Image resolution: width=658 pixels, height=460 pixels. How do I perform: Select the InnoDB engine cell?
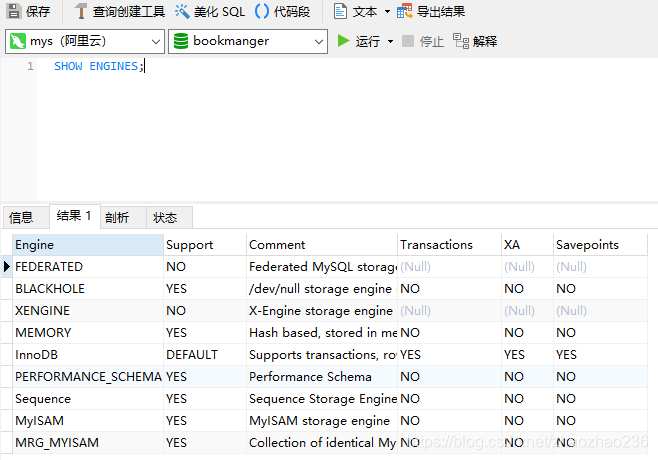coord(88,355)
